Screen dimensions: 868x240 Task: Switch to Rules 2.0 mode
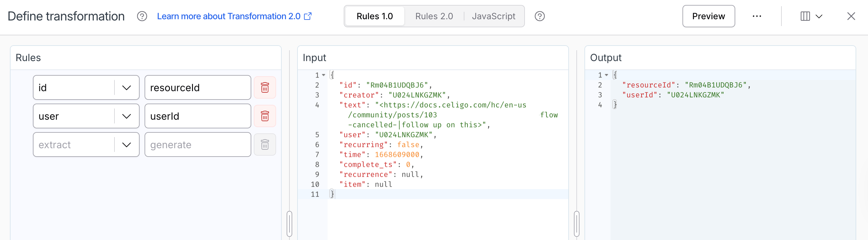434,16
